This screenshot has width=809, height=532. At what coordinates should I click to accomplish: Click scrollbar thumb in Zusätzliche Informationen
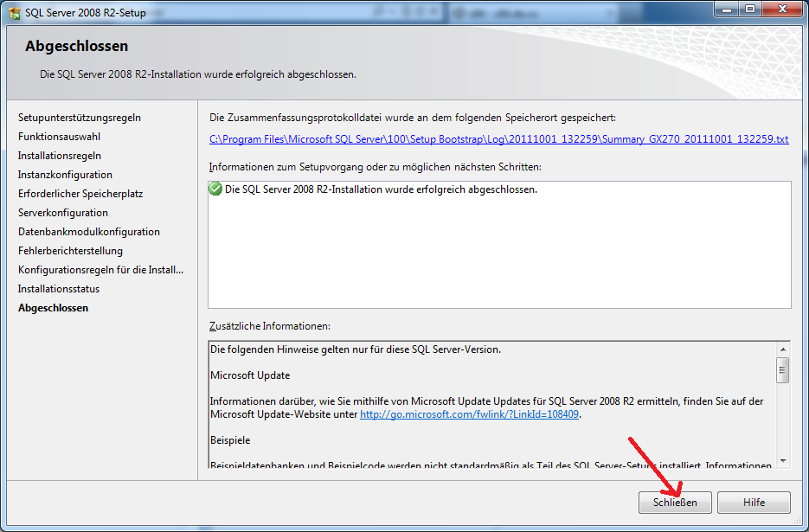(782, 371)
